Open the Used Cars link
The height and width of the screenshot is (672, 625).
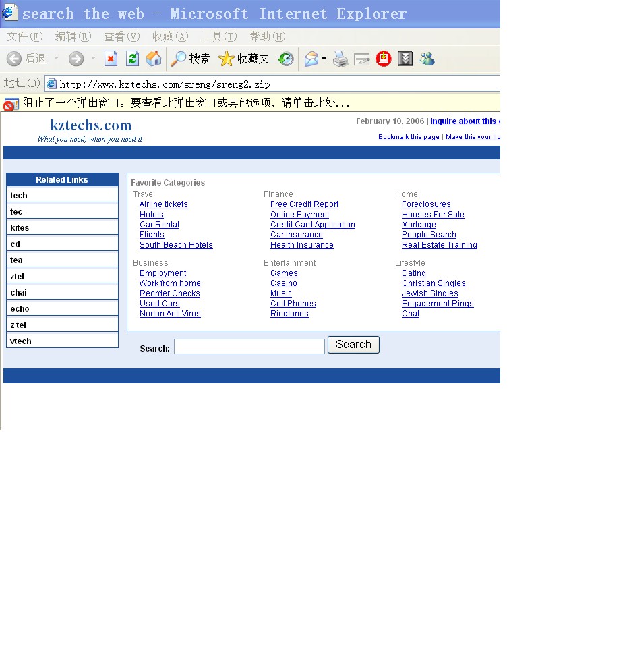pos(159,304)
